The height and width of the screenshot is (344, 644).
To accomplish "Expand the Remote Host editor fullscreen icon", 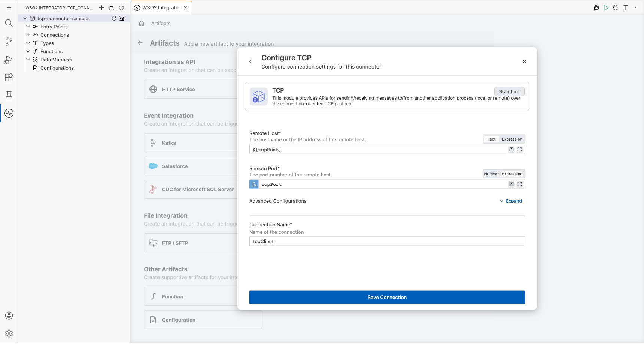I will pyautogui.click(x=520, y=149).
